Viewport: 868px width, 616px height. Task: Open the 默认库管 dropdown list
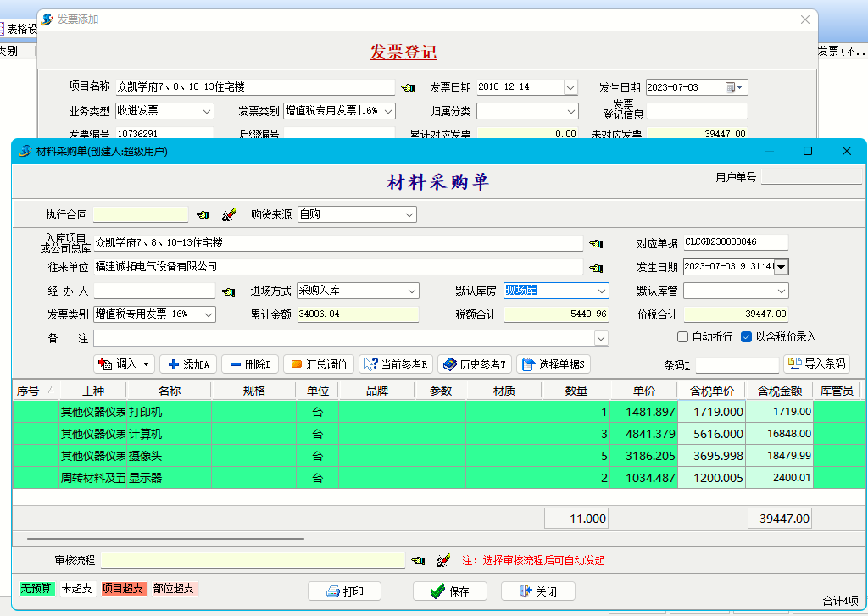(781, 291)
